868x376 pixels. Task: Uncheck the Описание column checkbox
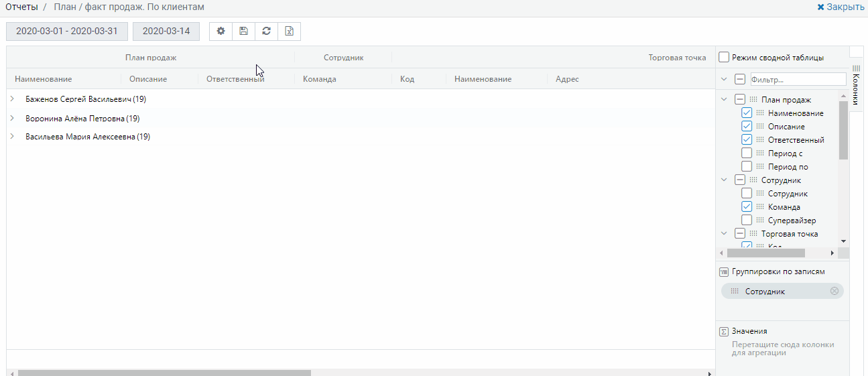[747, 127]
